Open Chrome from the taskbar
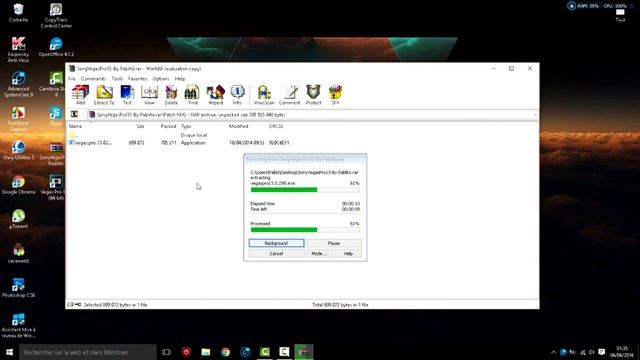The height and width of the screenshot is (360, 640). [225, 352]
